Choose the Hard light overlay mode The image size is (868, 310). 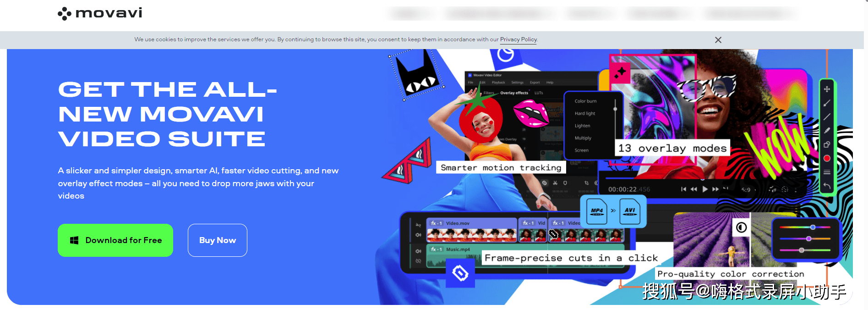pyautogui.click(x=585, y=113)
